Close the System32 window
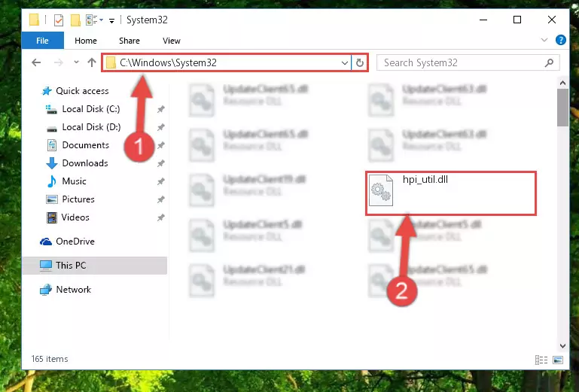Image resolution: width=579 pixels, height=392 pixels. tap(552, 20)
